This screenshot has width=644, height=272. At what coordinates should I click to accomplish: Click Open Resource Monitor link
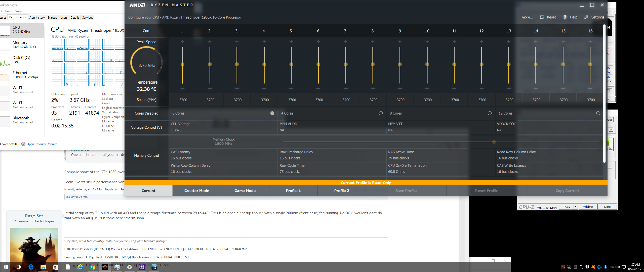pos(43,144)
